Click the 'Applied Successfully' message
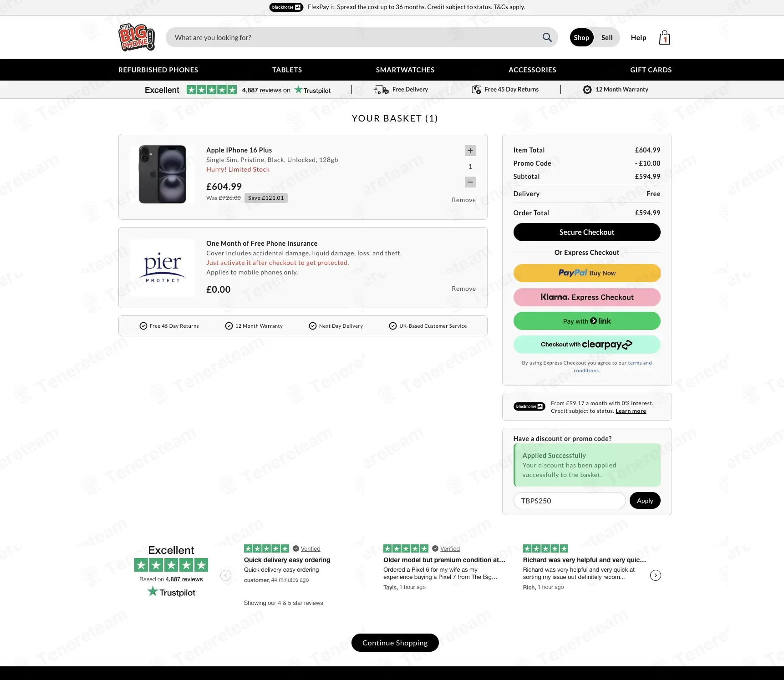The height and width of the screenshot is (680, 784). (x=587, y=465)
